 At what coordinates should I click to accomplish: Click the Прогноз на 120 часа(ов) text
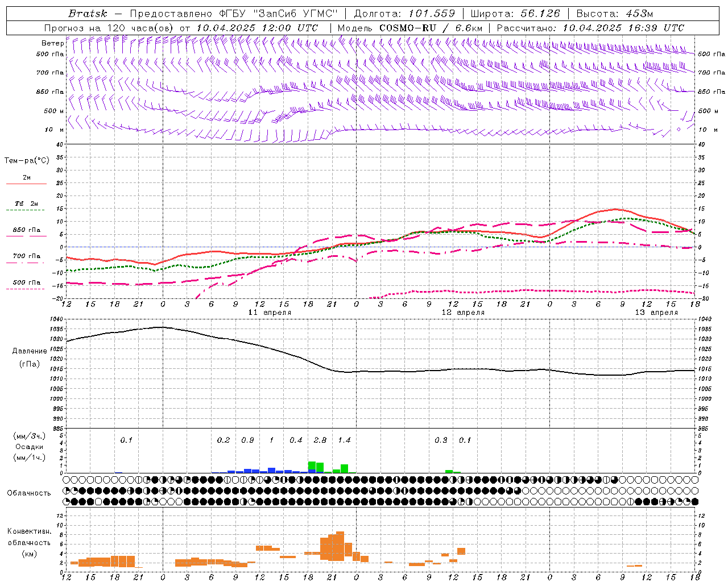point(110,28)
